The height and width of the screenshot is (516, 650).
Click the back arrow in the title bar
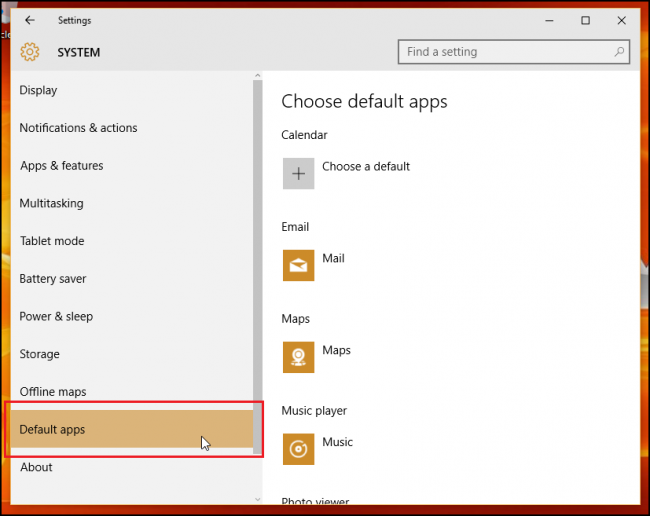point(30,20)
